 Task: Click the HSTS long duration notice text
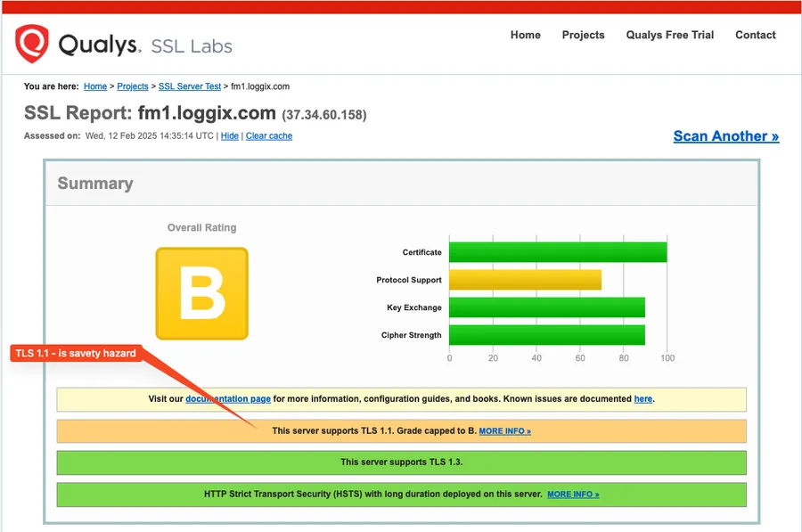coord(372,495)
